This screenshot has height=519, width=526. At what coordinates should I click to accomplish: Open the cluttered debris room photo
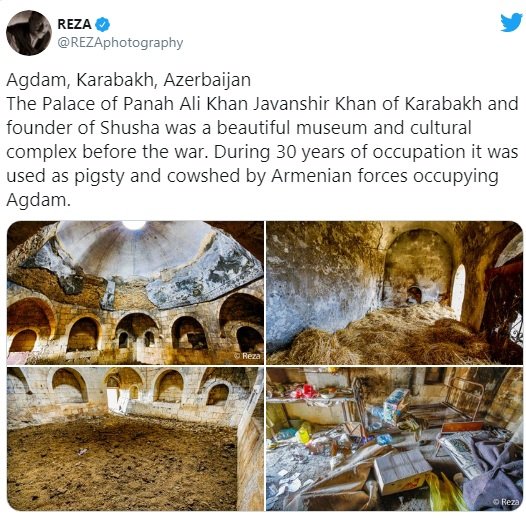(394, 439)
